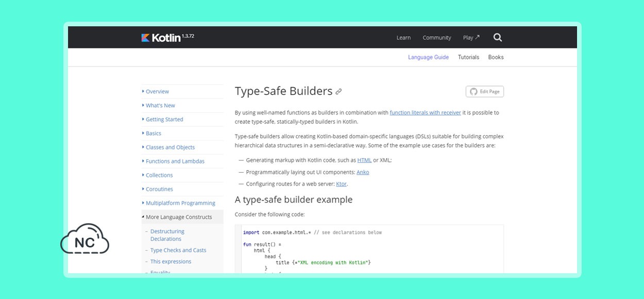
Task: Expand the Getting Started section
Action: click(182, 119)
